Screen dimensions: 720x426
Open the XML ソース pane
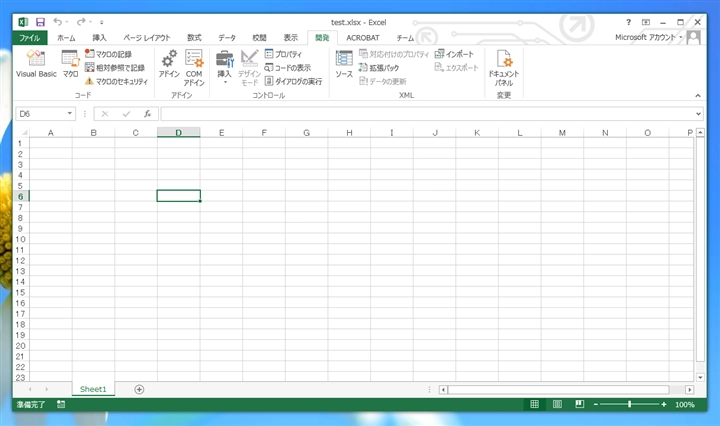[344, 63]
